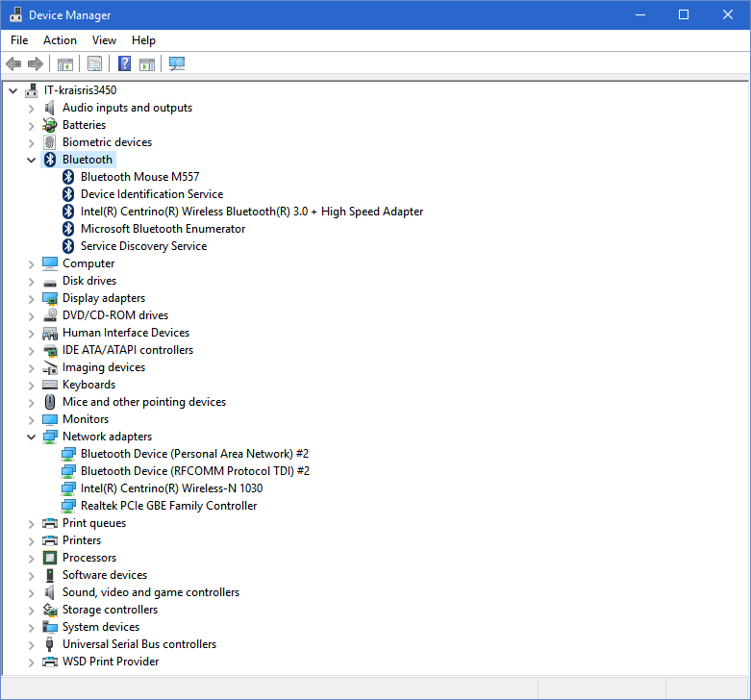Select the Printers category label

(x=82, y=540)
